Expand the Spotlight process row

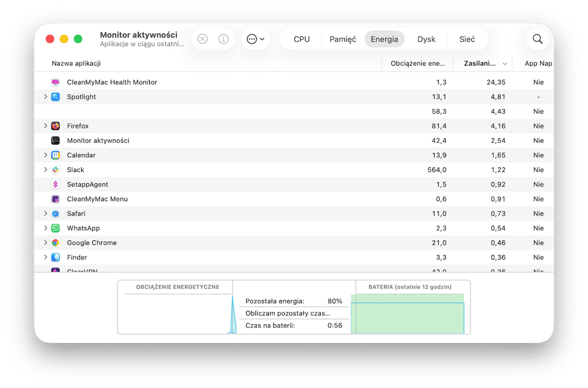pos(45,97)
